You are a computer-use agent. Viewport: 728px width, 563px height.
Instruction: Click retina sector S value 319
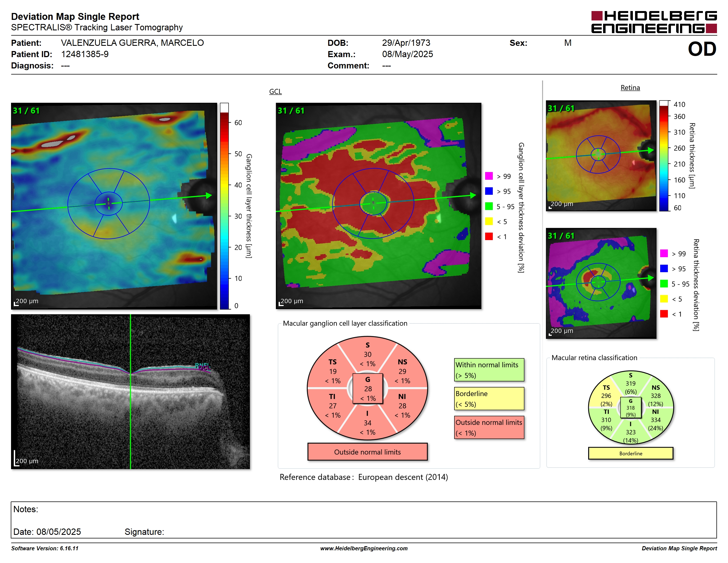tap(630, 384)
